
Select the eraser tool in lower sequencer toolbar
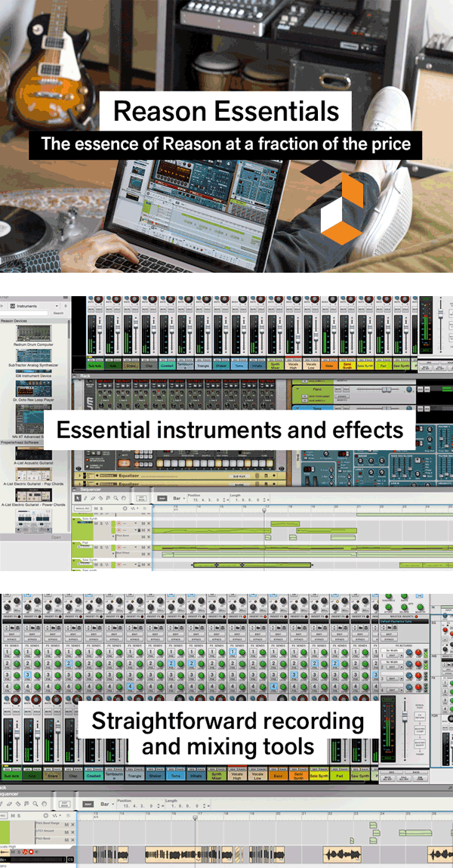pos(9,804)
